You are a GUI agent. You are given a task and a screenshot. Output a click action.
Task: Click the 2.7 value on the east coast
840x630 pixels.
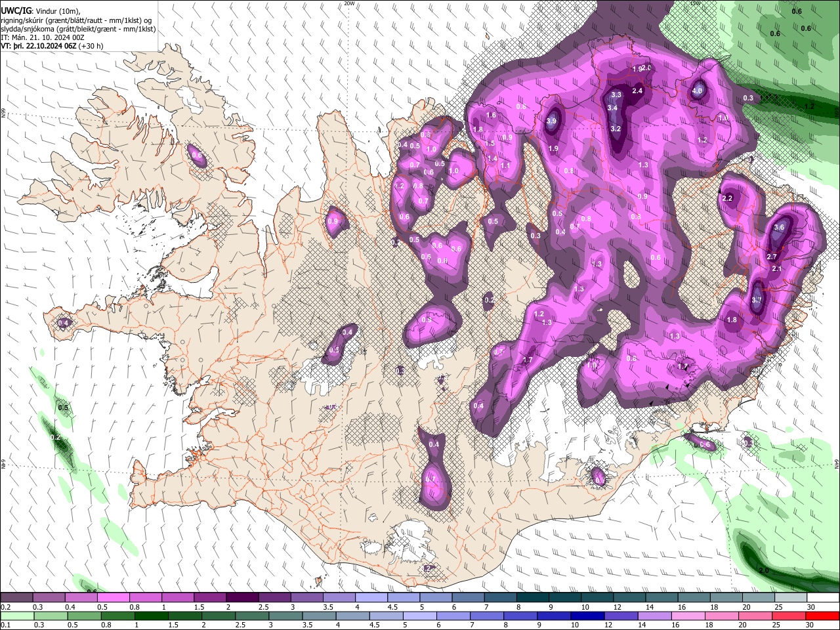[772, 257]
